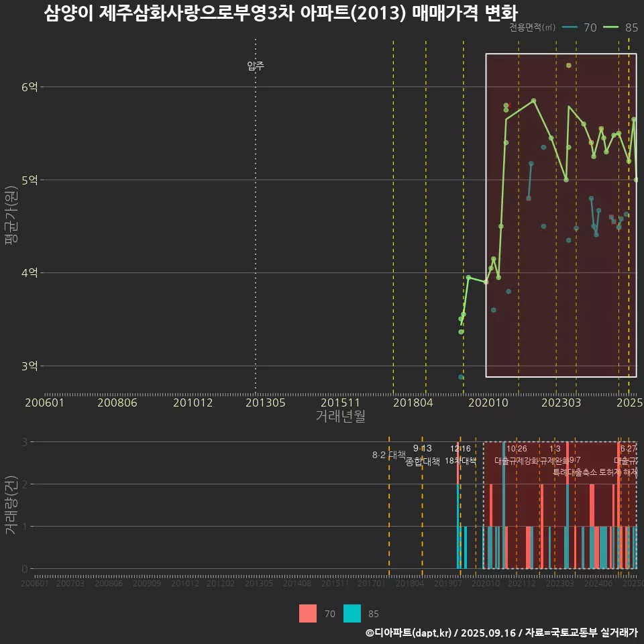
Task: Click the 202303 tick label in price chart
Action: [561, 402]
